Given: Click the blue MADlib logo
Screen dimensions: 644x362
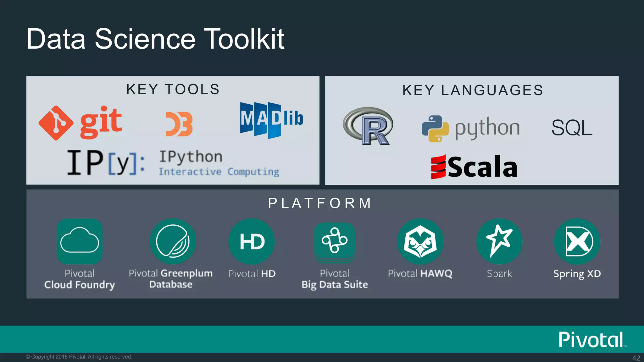Looking at the screenshot, I should click(271, 120).
